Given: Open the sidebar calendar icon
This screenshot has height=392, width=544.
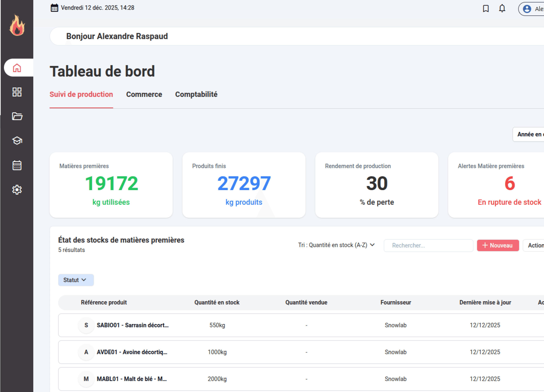Looking at the screenshot, I should [x=17, y=165].
